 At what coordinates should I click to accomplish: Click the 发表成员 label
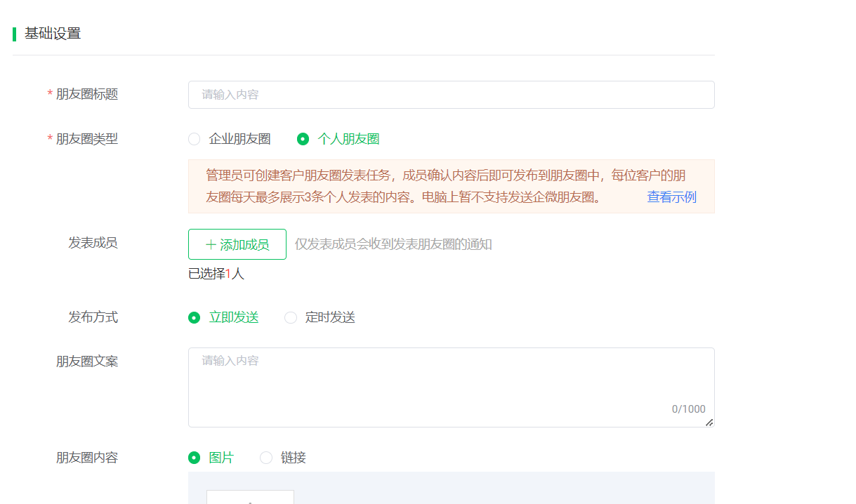click(x=93, y=243)
